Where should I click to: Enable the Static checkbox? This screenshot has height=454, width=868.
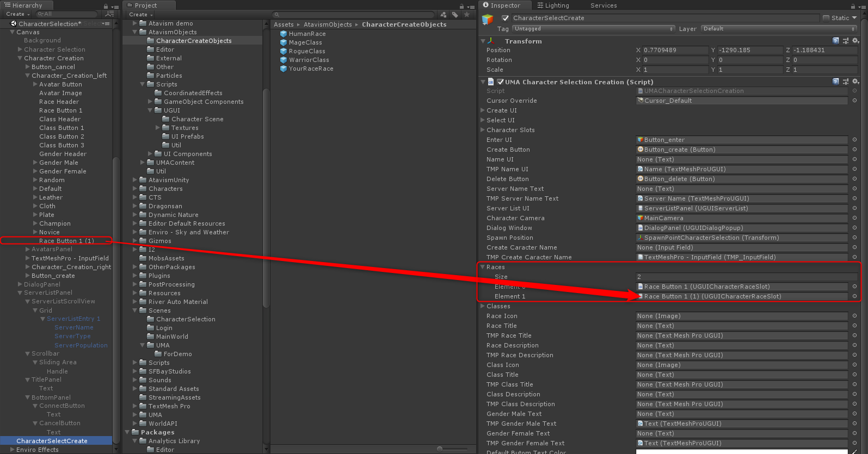[x=826, y=18]
